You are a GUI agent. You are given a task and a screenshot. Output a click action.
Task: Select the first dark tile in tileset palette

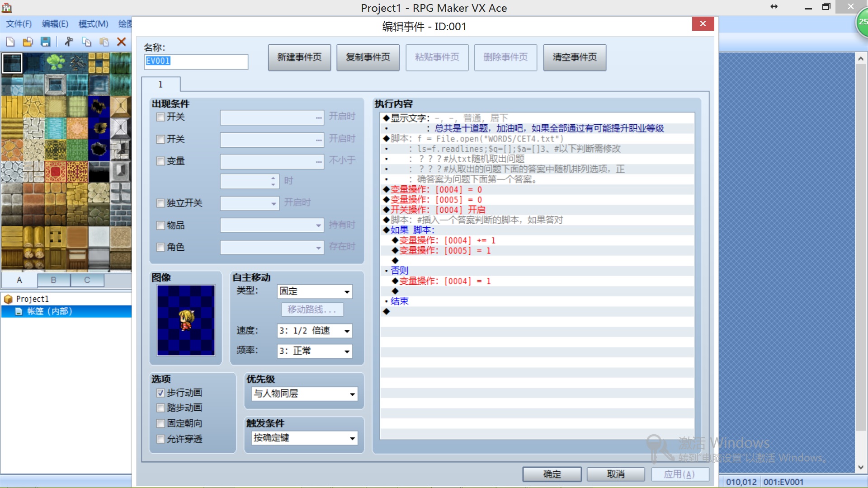[12, 63]
